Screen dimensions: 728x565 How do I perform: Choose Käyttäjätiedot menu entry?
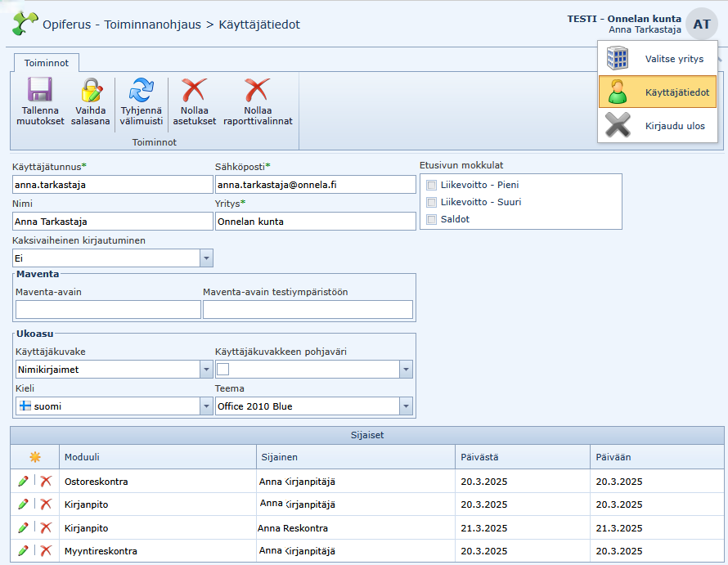pos(658,92)
